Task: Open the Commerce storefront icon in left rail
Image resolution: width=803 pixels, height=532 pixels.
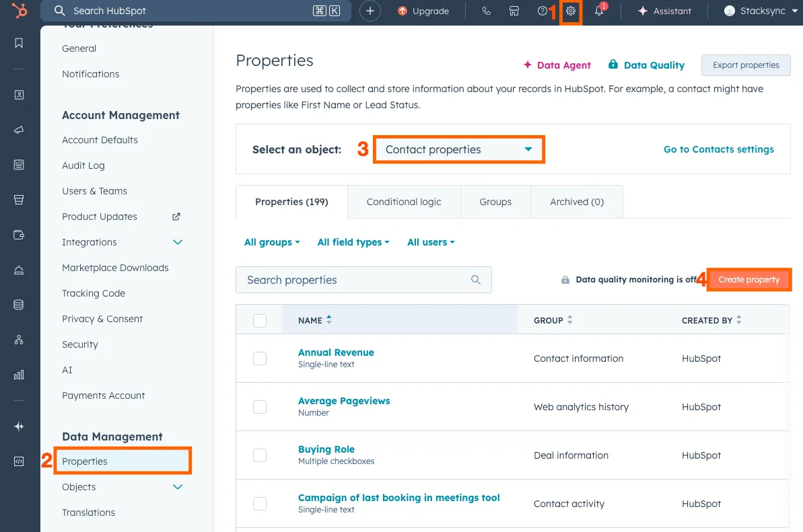Action: 19,200
